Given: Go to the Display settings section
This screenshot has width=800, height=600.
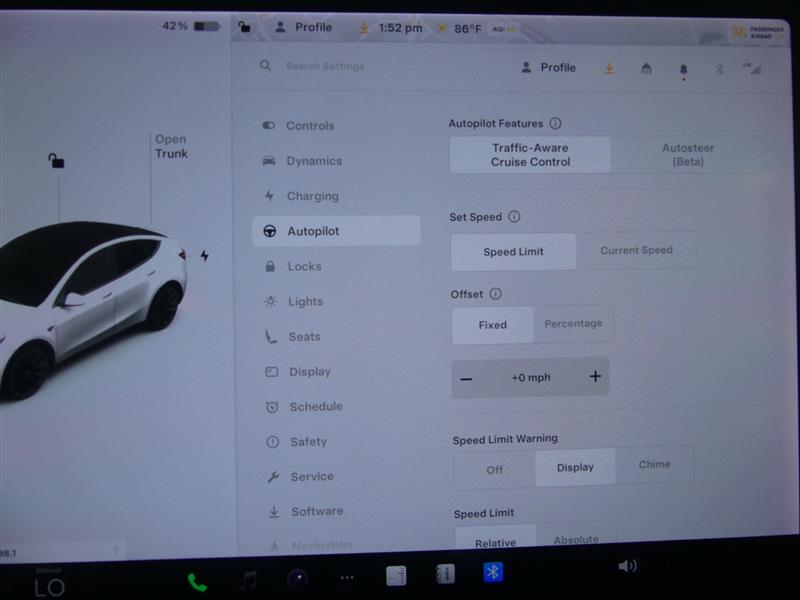Looking at the screenshot, I should (x=309, y=372).
